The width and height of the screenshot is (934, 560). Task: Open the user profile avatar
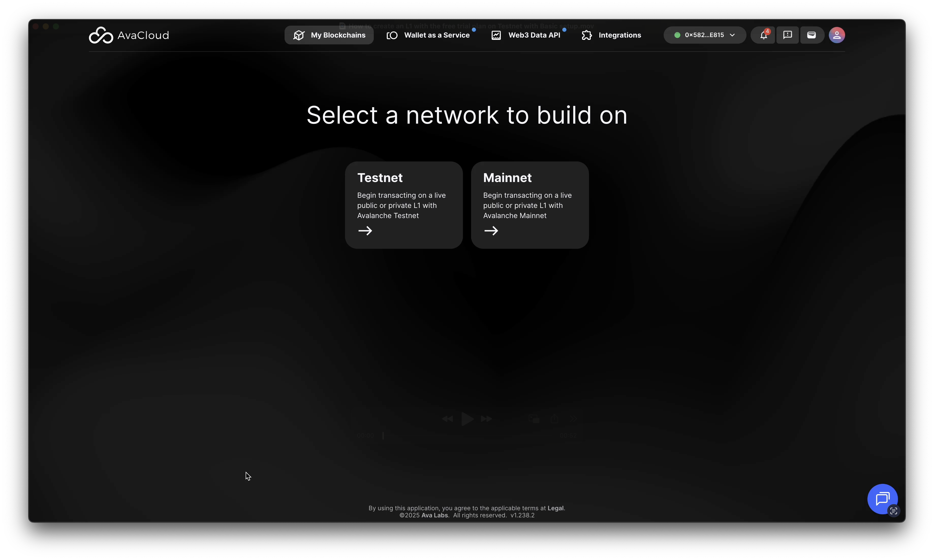coord(836,35)
